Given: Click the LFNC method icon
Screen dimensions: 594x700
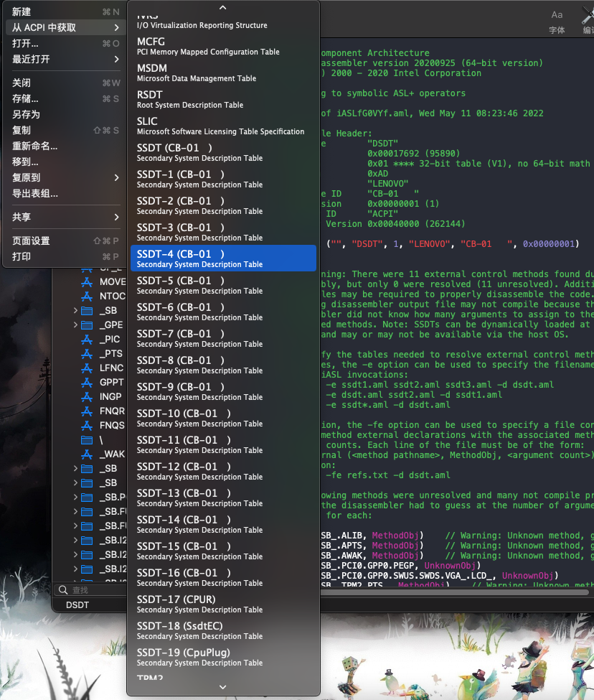Looking at the screenshot, I should pos(88,368).
